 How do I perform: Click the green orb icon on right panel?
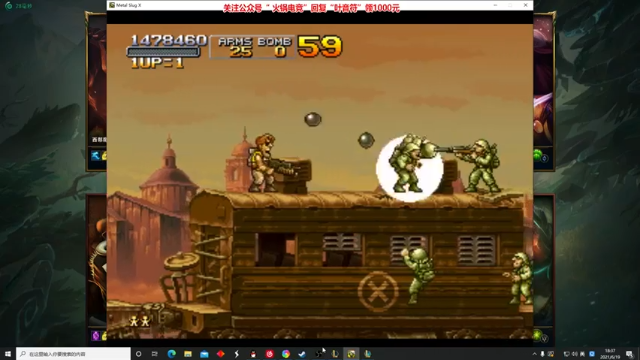[538, 156]
